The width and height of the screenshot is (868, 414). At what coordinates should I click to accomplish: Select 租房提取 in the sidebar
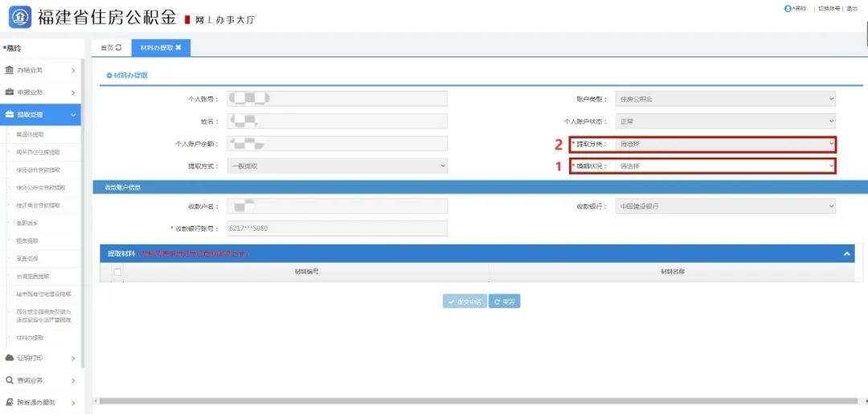click(27, 240)
